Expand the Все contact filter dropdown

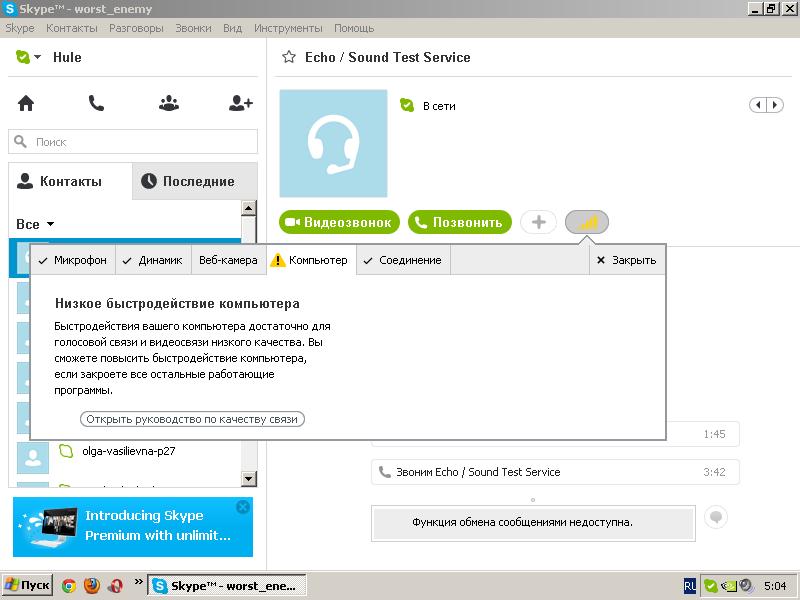[x=51, y=224]
